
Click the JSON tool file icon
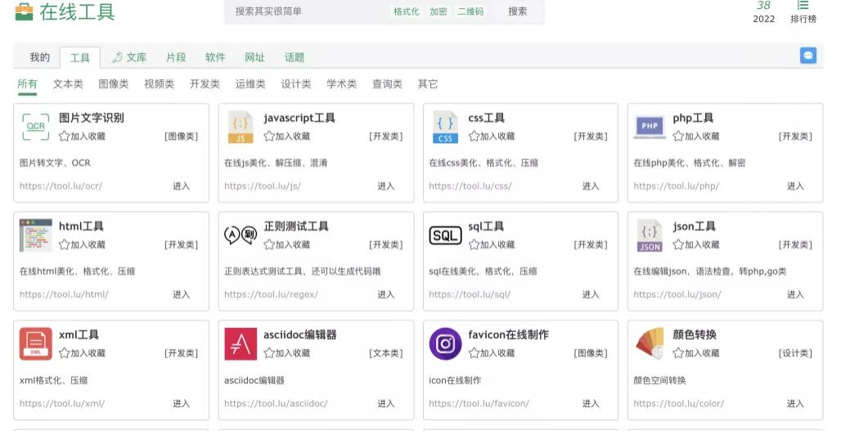pyautogui.click(x=650, y=236)
